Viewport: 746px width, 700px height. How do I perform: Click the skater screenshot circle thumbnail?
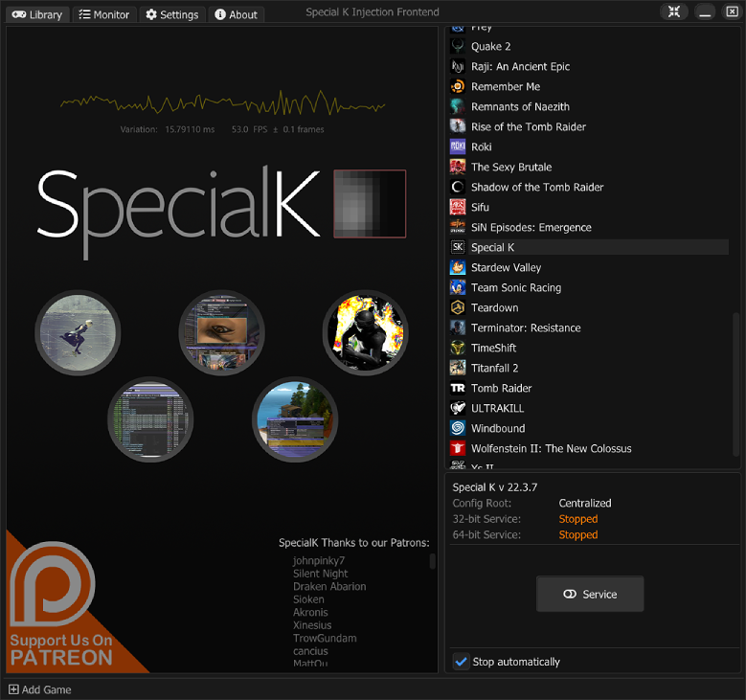[78, 332]
